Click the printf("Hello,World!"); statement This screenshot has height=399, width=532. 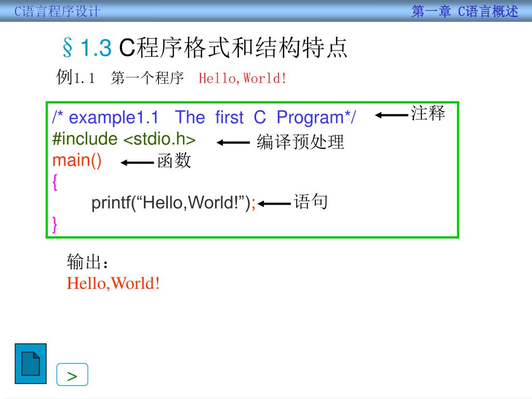pos(174,203)
